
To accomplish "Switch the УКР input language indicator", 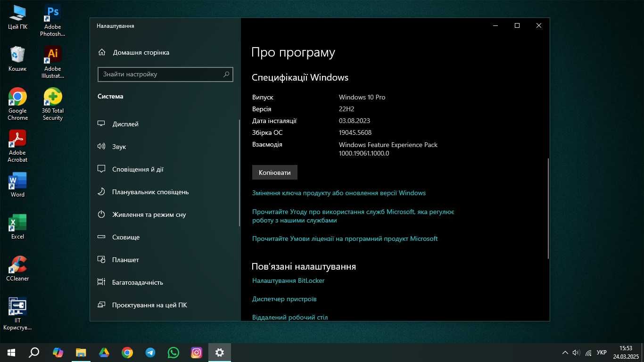I will [x=602, y=353].
